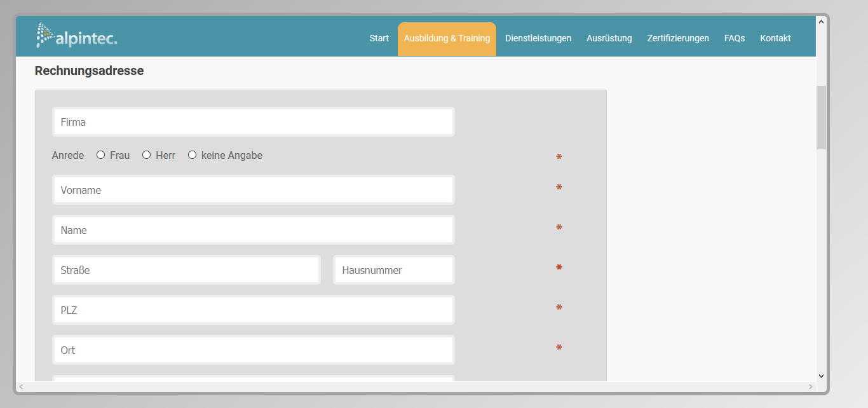Click the vertical scrollbar up arrow
This screenshot has width=868, height=408.
(x=821, y=22)
